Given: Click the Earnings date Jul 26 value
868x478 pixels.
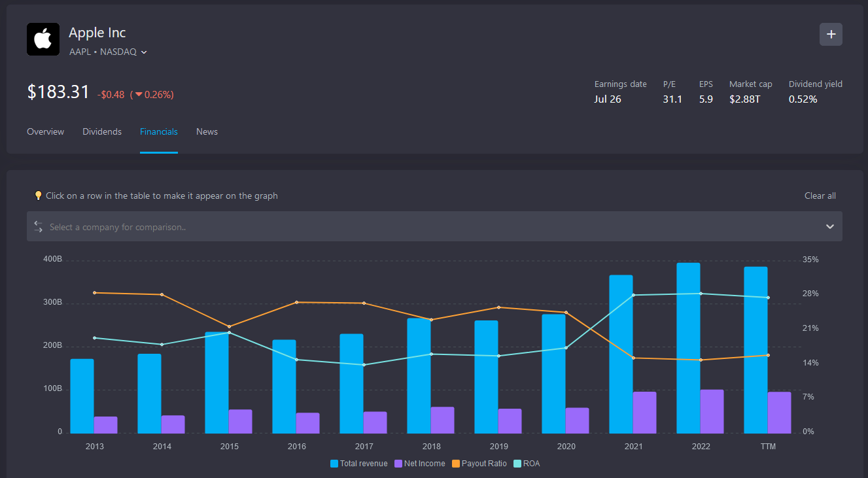Looking at the screenshot, I should 608,99.
